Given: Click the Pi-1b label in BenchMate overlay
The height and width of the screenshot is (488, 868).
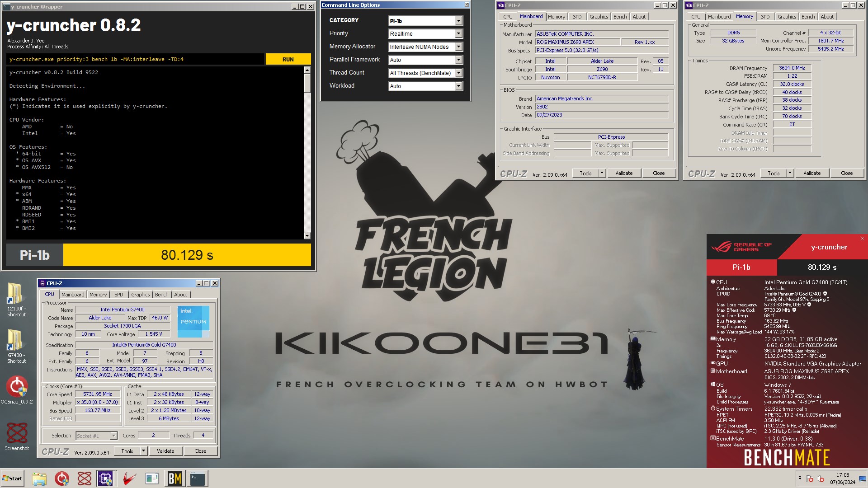Looking at the screenshot, I should (741, 267).
